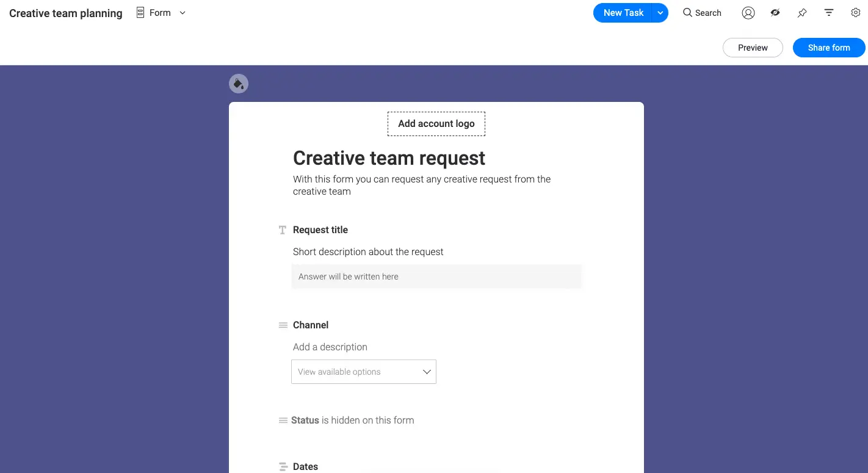Open the form Preview
Screen dimensions: 868x473
click(x=752, y=47)
